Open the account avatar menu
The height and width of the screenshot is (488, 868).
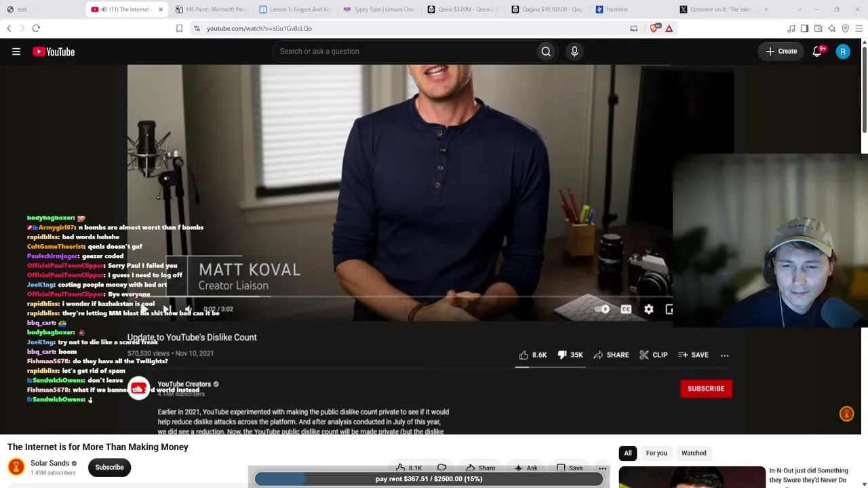pos(843,52)
